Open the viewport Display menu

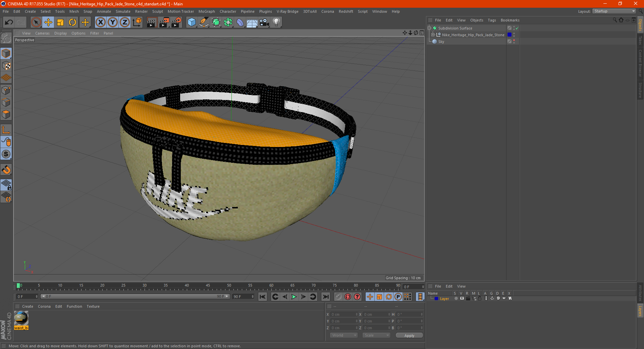coord(60,33)
